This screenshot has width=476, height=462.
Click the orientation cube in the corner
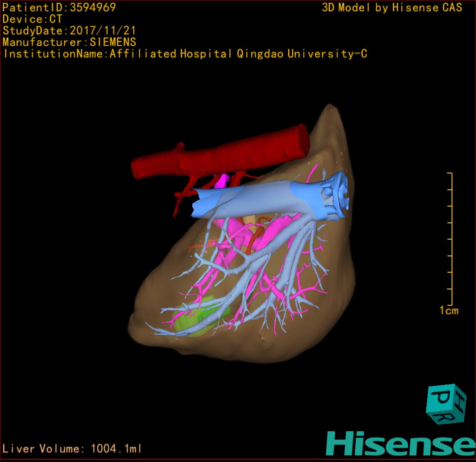point(446,404)
